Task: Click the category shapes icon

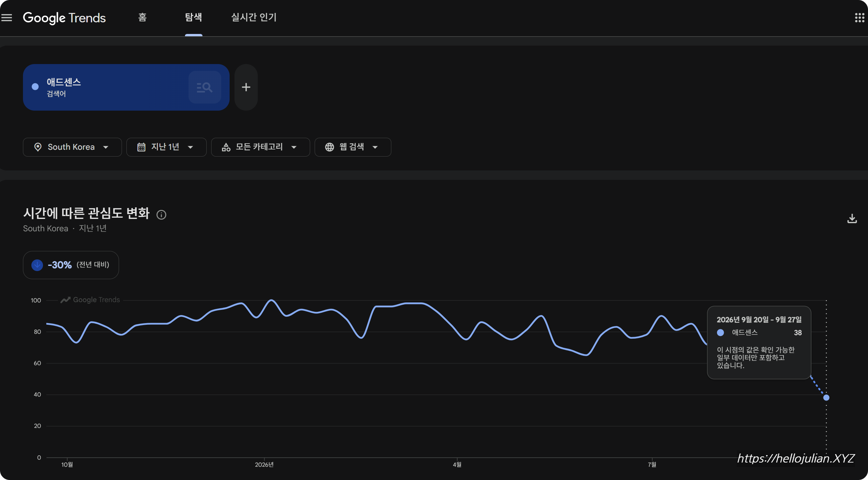Action: (x=226, y=147)
